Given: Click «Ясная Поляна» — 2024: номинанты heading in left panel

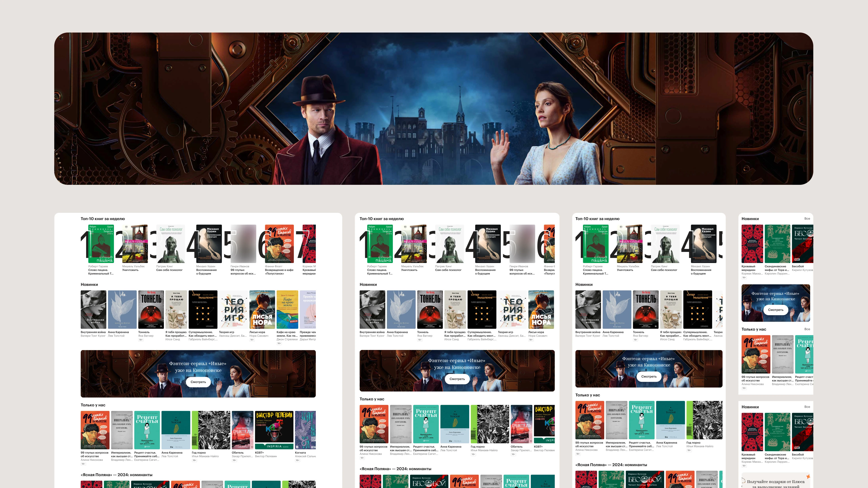Looking at the screenshot, I should [x=117, y=475].
